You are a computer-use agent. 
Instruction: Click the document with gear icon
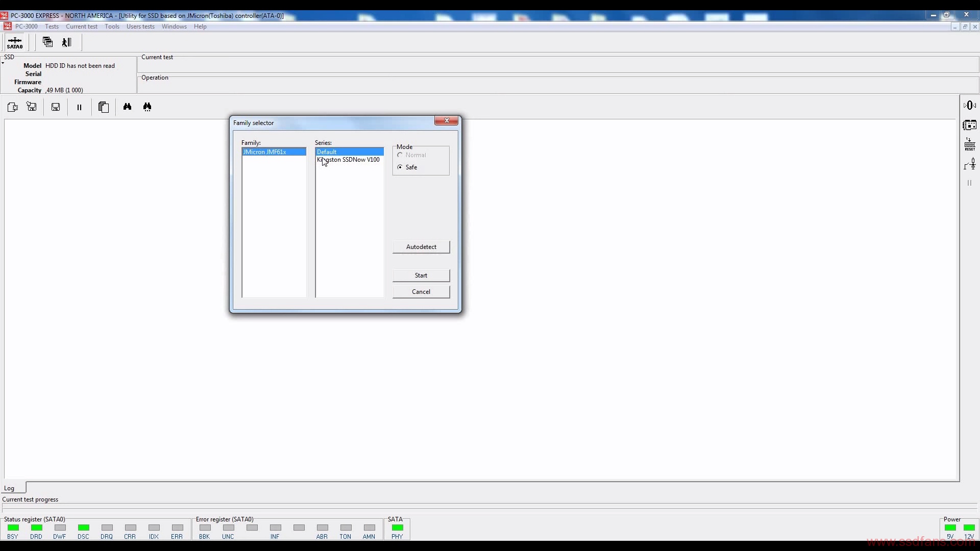(x=13, y=107)
